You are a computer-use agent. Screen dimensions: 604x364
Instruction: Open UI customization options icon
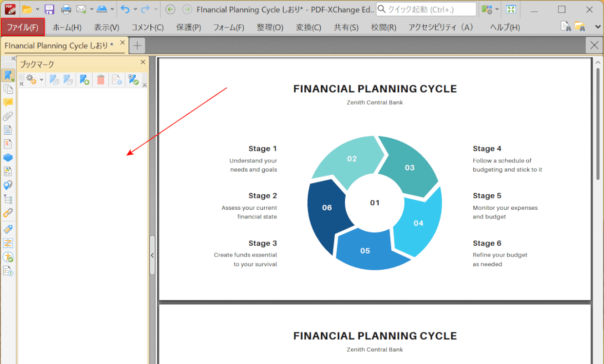coord(487,9)
